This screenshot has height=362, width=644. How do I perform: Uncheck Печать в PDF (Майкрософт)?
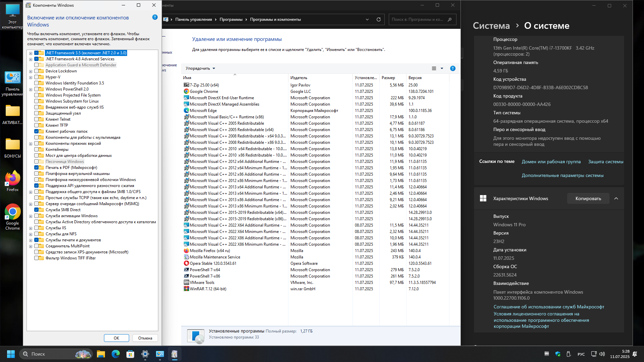pyautogui.click(x=36, y=168)
